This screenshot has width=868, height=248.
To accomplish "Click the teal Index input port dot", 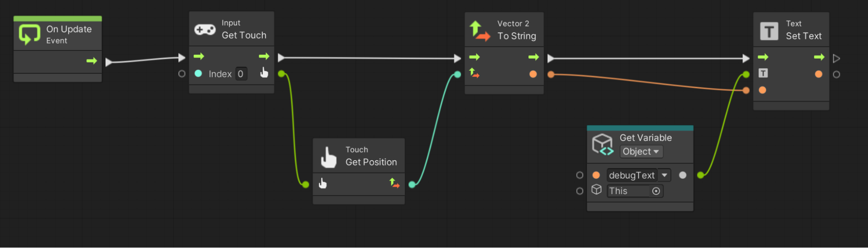I will (198, 73).
